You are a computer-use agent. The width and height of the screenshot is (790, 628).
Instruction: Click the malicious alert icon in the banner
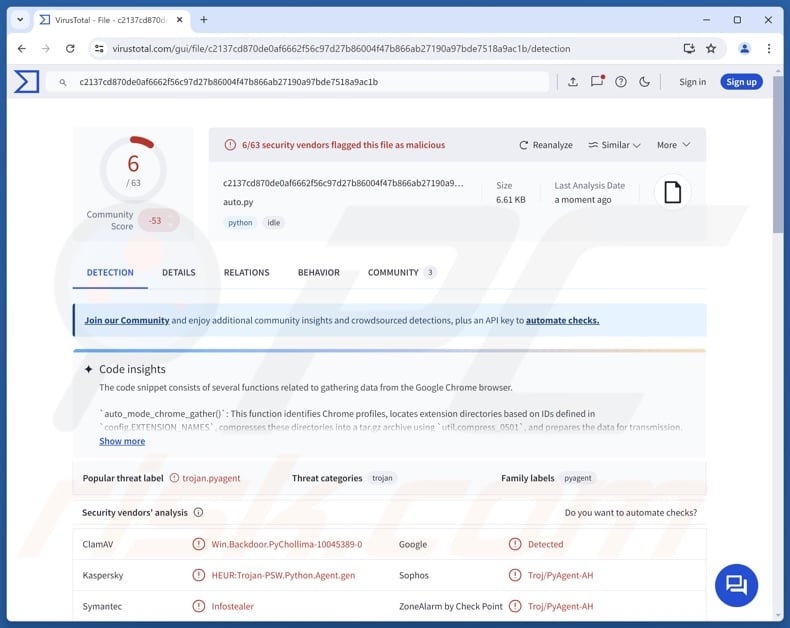pos(230,145)
